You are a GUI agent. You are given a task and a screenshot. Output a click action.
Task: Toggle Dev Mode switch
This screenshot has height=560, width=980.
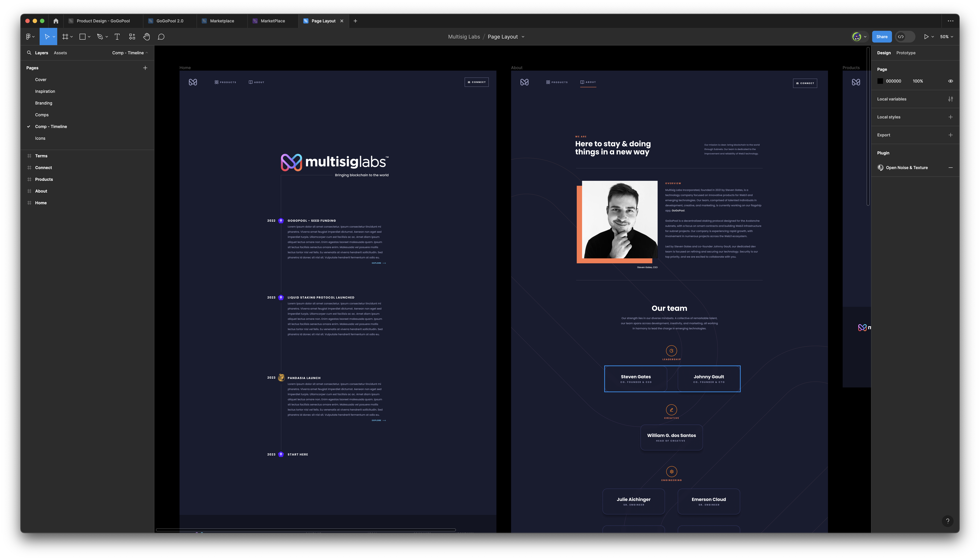pos(905,36)
